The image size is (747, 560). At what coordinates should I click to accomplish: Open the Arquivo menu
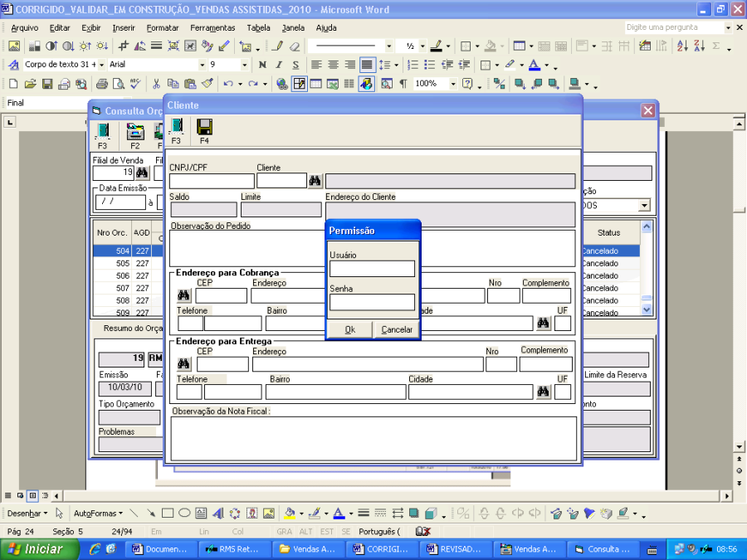(x=25, y=27)
